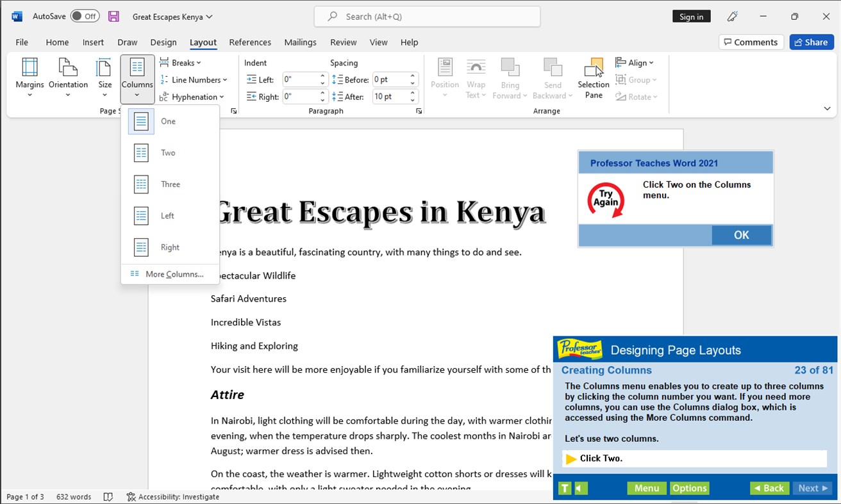Screen dimensions: 841x504
Task: Click Next in the tutorial panel
Action: coord(812,488)
